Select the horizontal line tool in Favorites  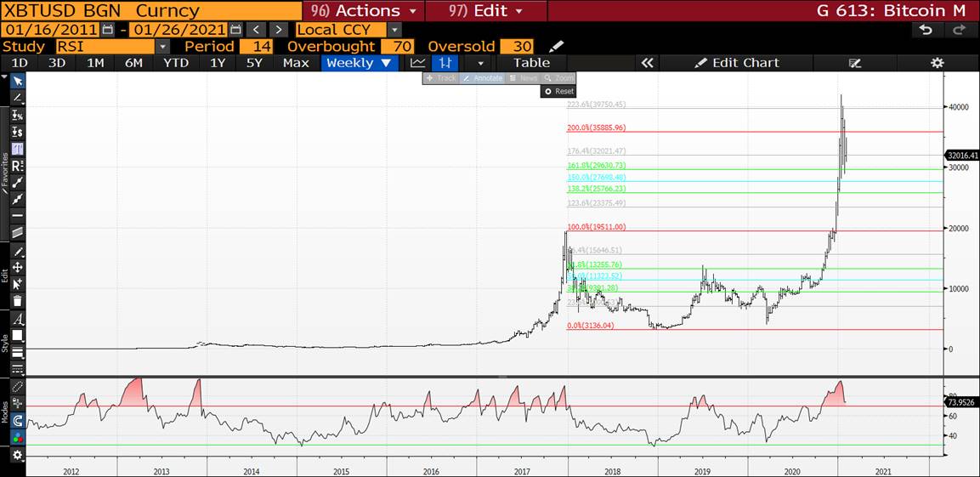(x=18, y=216)
